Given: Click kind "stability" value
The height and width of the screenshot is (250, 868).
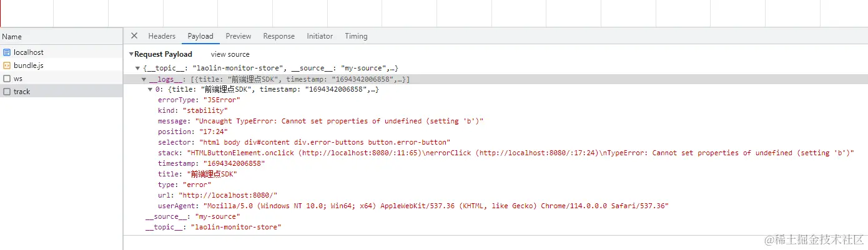Looking at the screenshot, I should point(205,110).
